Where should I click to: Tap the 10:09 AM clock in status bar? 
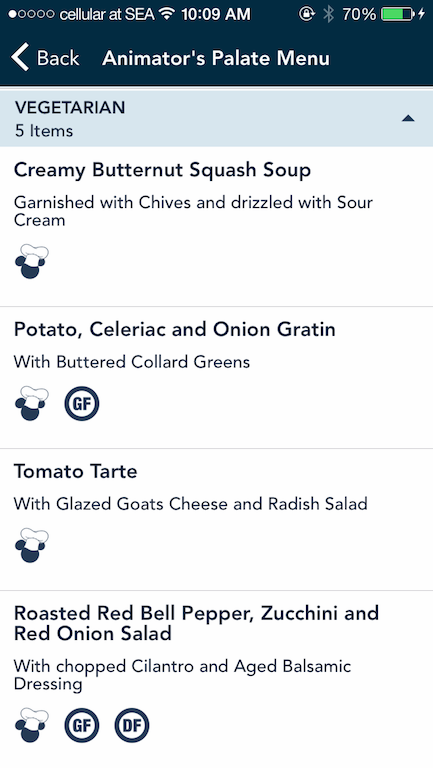point(216,14)
